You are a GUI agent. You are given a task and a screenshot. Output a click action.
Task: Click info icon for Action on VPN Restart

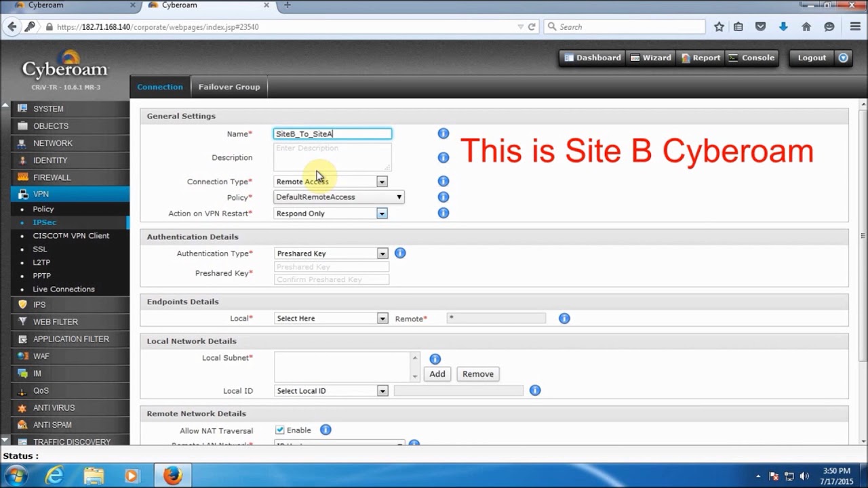pos(443,213)
